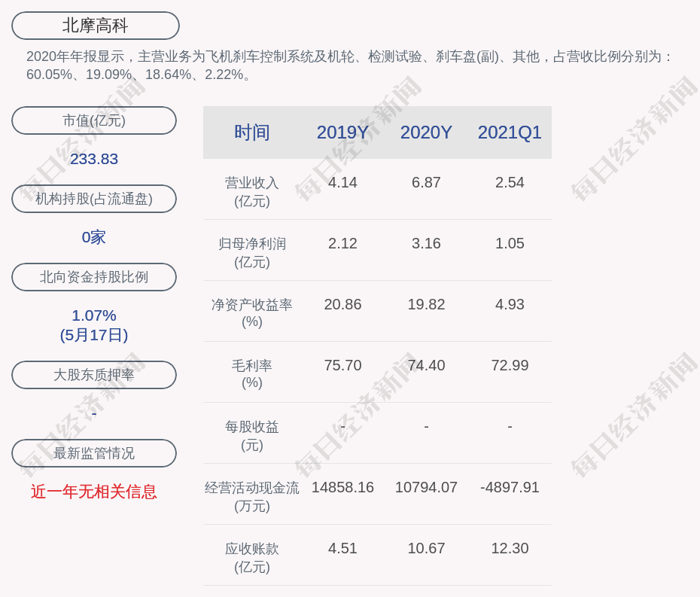The image size is (700, 597).
Task: Click the 2020年年报显示 description paragraph
Action: (349, 65)
